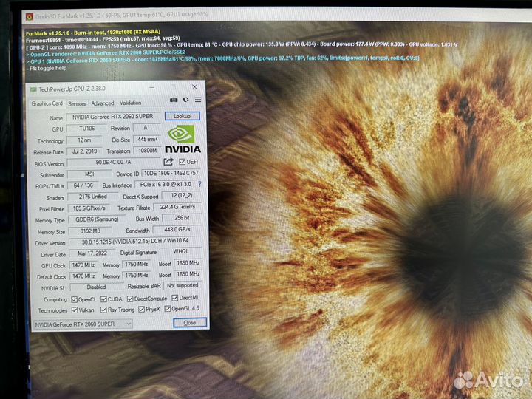Click the Transistors value 10800M

[147, 150]
